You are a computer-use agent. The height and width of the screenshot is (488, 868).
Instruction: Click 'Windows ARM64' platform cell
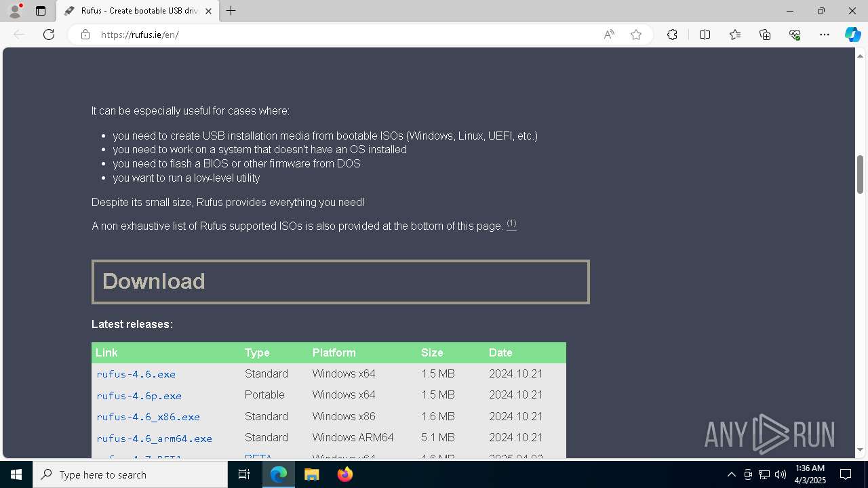353,438
